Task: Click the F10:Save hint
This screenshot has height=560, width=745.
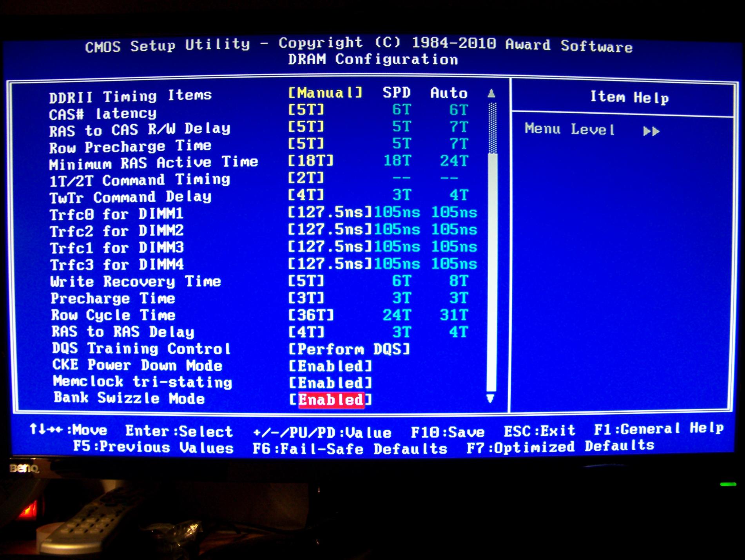Action: point(448,432)
